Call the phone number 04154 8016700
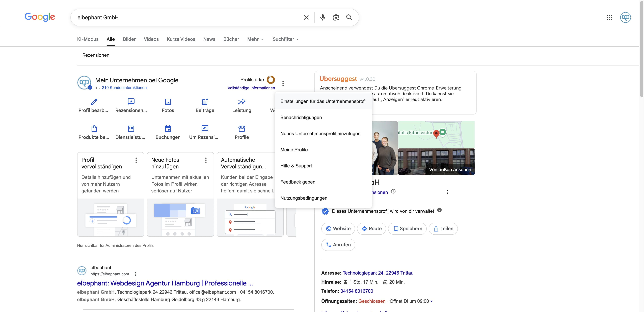 357,291
